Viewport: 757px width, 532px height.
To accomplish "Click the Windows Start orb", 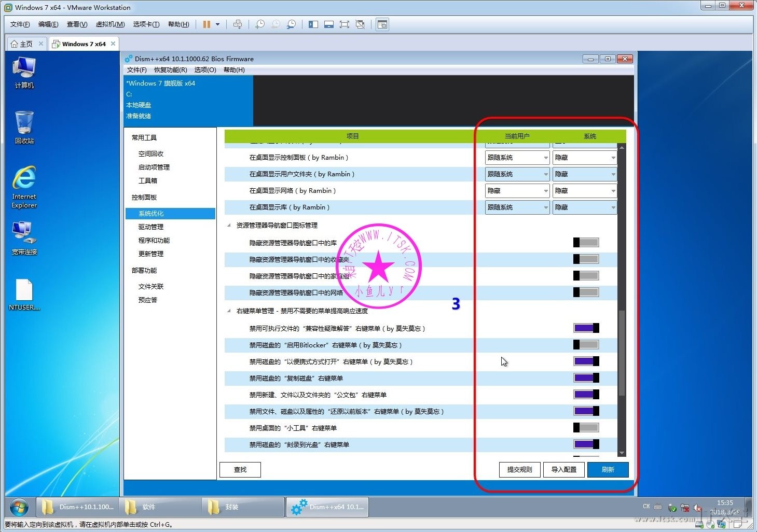I will (x=19, y=507).
